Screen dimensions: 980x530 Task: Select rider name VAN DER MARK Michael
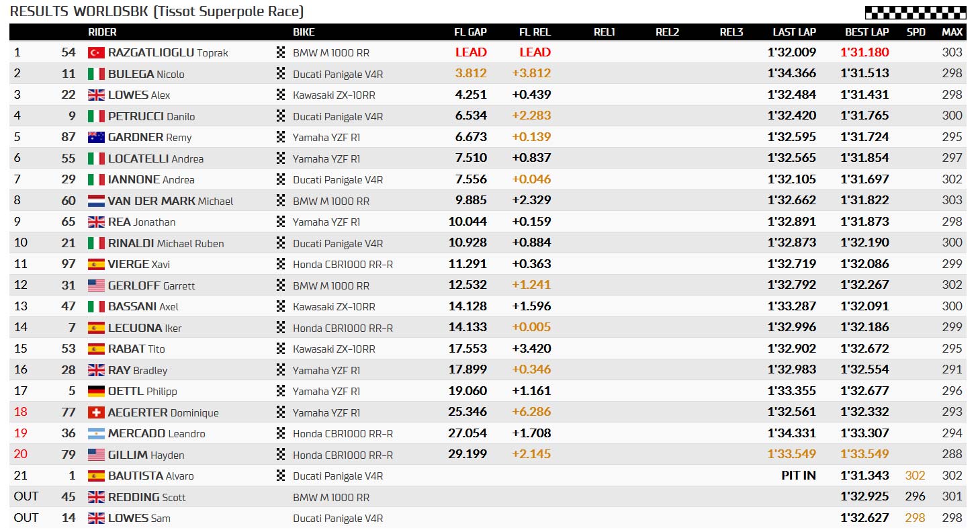(x=171, y=201)
